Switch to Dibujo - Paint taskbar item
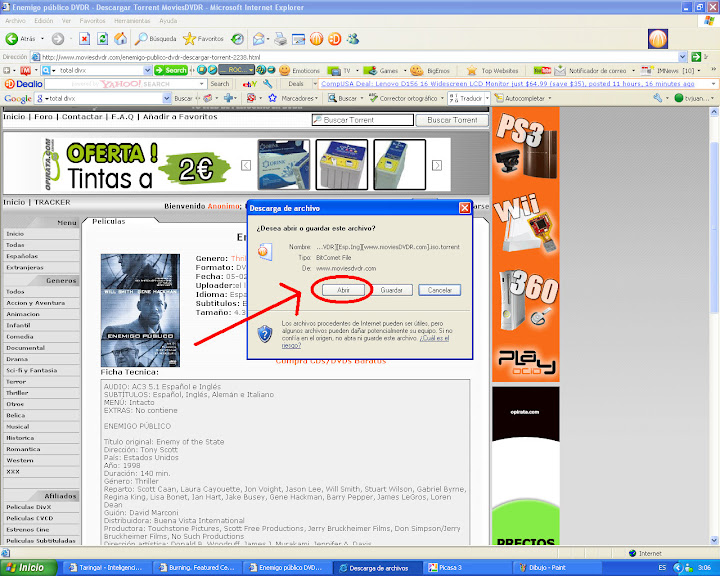 pyautogui.click(x=556, y=568)
